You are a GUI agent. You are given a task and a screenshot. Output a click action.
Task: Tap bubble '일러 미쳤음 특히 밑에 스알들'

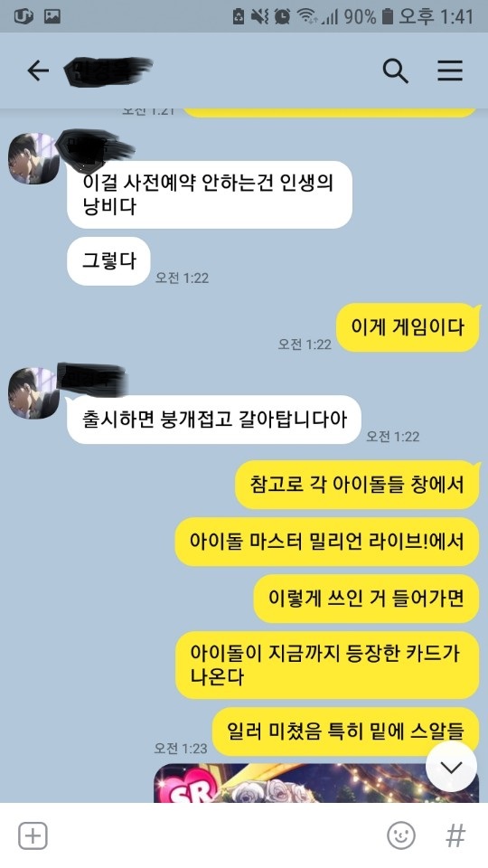(346, 731)
